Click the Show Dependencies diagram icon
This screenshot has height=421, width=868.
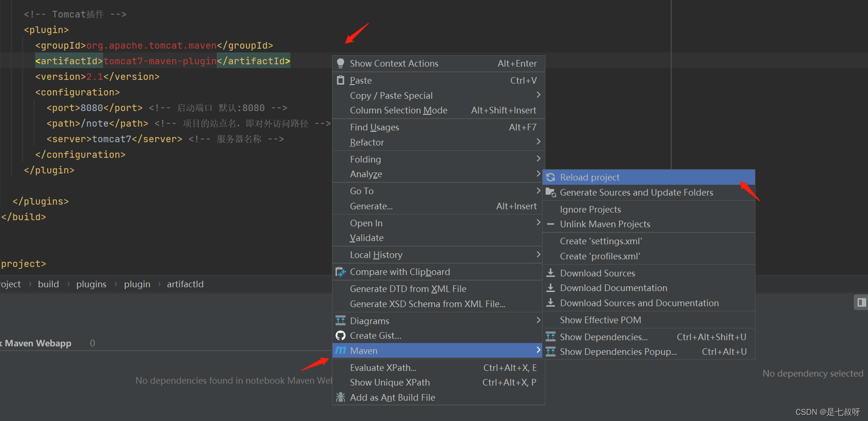[551, 337]
